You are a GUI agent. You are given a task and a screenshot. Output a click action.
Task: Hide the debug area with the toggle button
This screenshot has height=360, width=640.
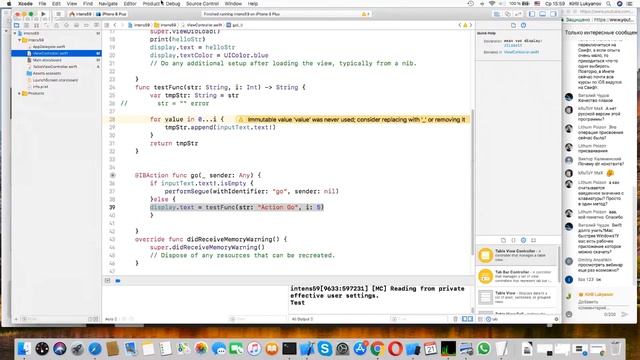[x=107, y=281]
